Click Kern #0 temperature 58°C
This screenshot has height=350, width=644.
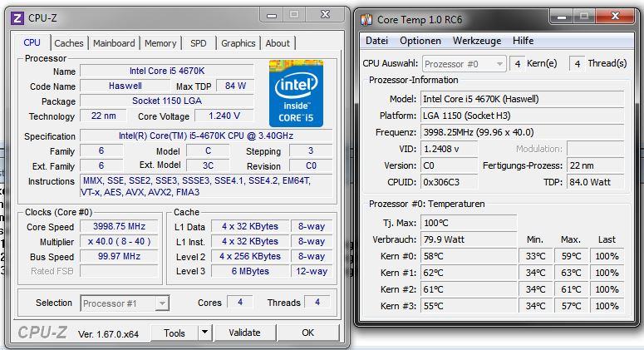coord(468,256)
